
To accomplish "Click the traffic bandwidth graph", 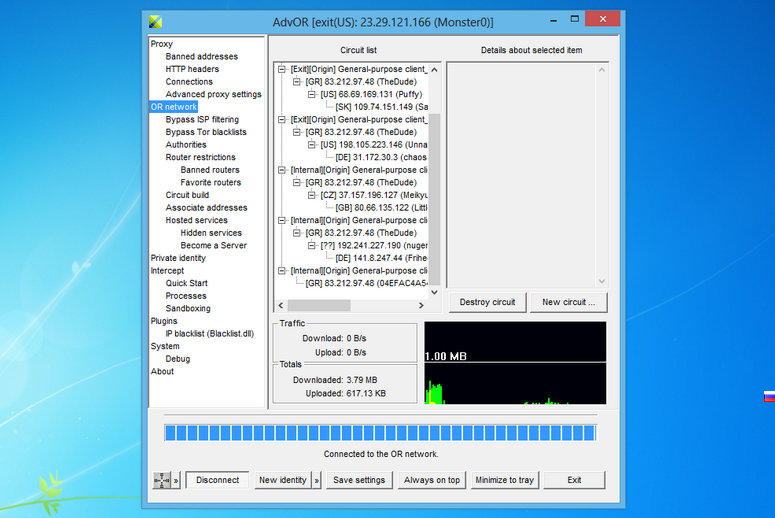I will [515, 363].
